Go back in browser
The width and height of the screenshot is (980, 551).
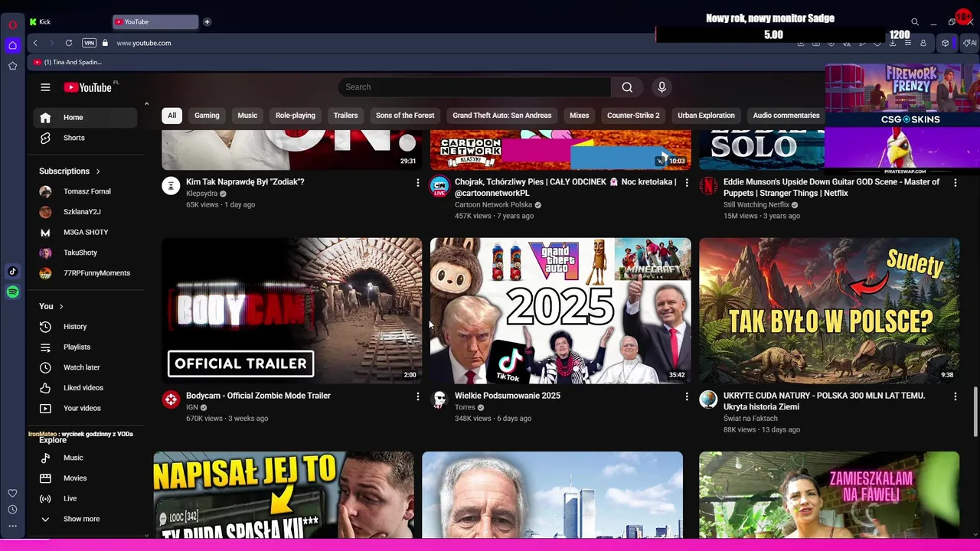[35, 43]
